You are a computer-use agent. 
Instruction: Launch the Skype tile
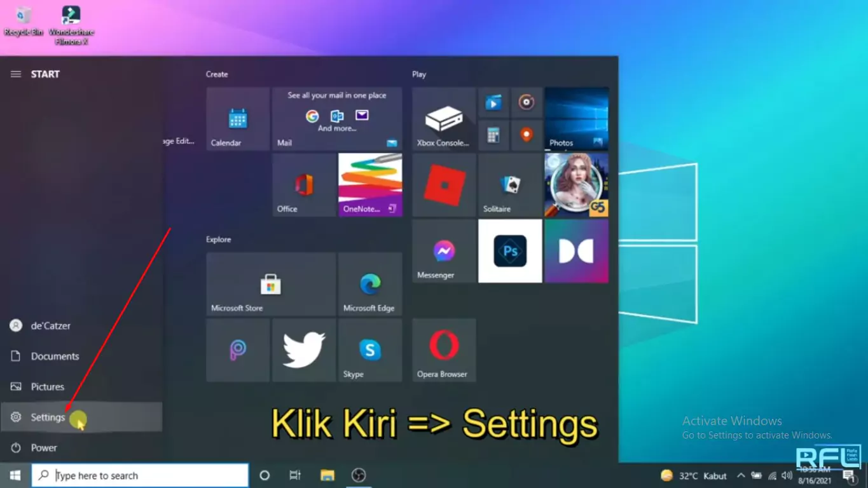[x=370, y=350]
